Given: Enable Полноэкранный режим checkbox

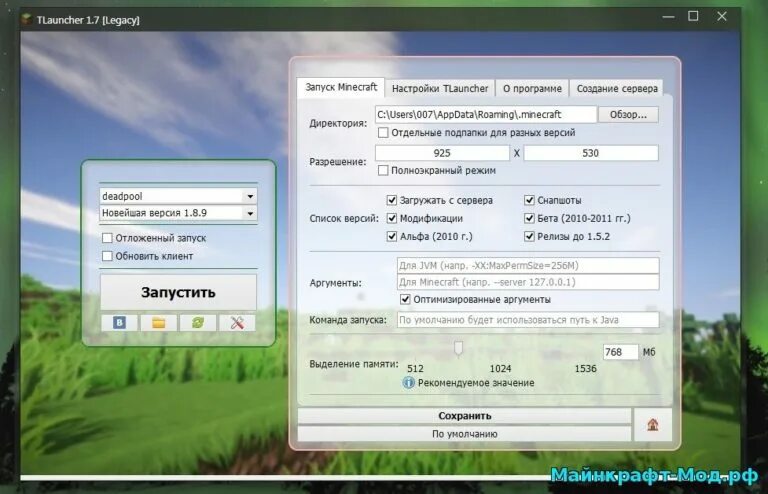Looking at the screenshot, I should pyautogui.click(x=383, y=170).
